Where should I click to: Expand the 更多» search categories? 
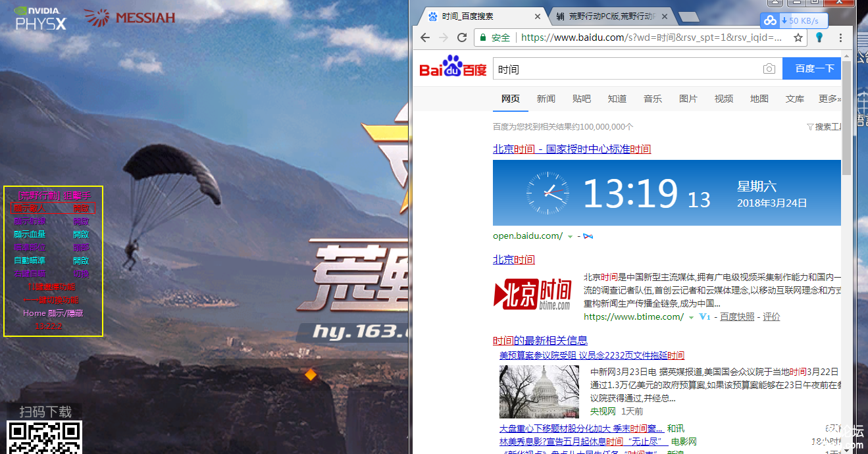(829, 99)
